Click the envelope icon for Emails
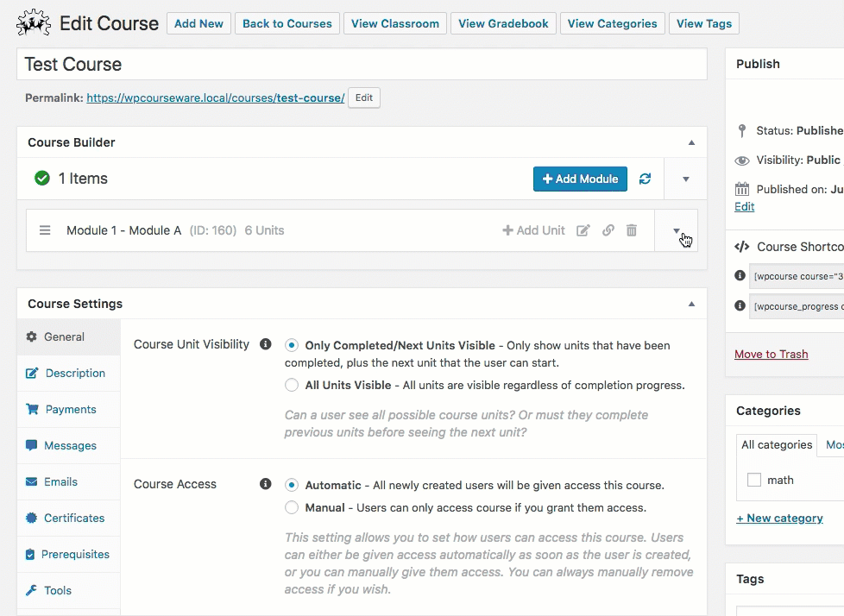Viewport: 844px width, 616px height. click(x=32, y=481)
